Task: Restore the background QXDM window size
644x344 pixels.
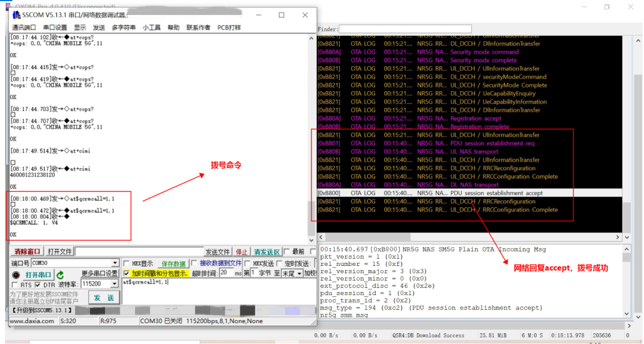Action: (x=607, y=7)
